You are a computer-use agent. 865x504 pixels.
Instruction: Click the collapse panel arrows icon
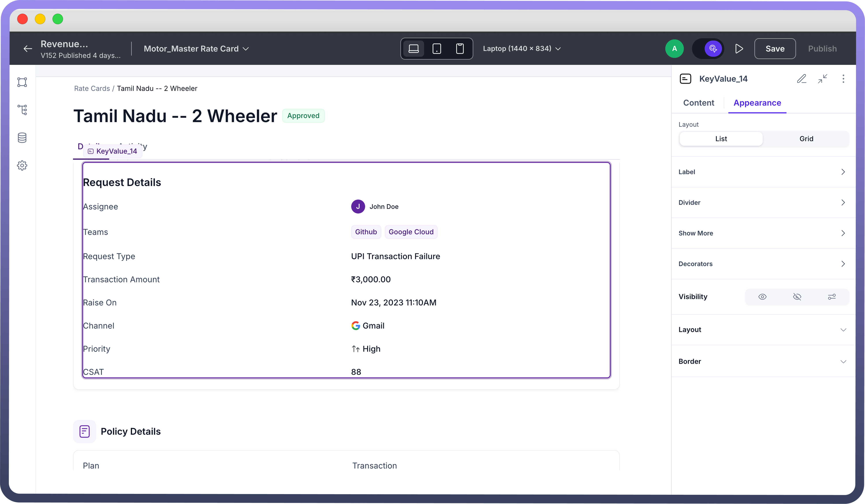[x=822, y=79]
